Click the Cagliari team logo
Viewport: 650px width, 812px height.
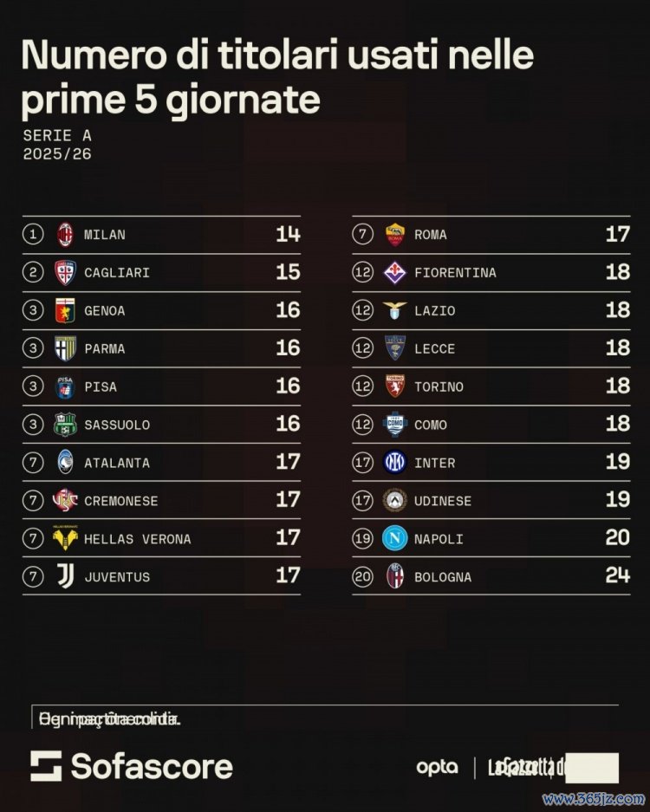[x=65, y=272]
